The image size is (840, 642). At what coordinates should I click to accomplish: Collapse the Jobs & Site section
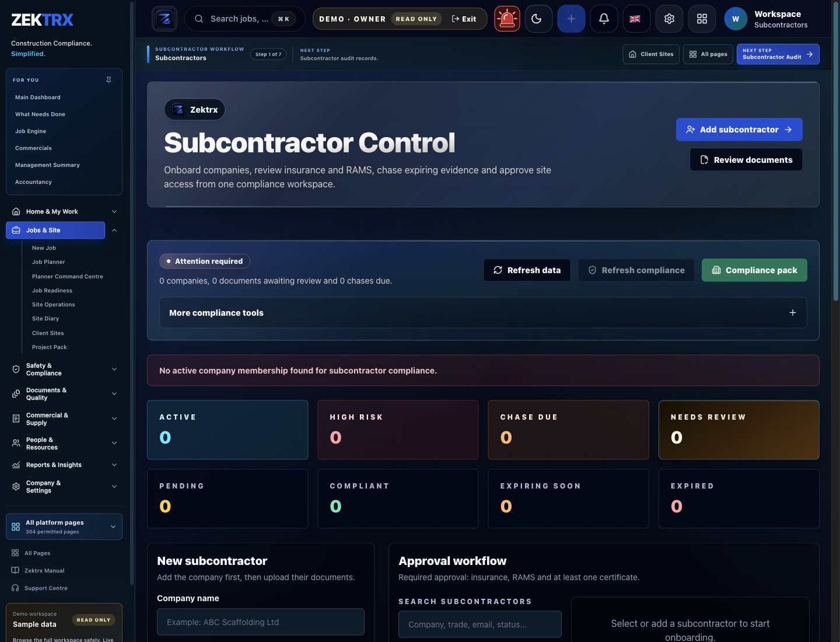point(114,230)
